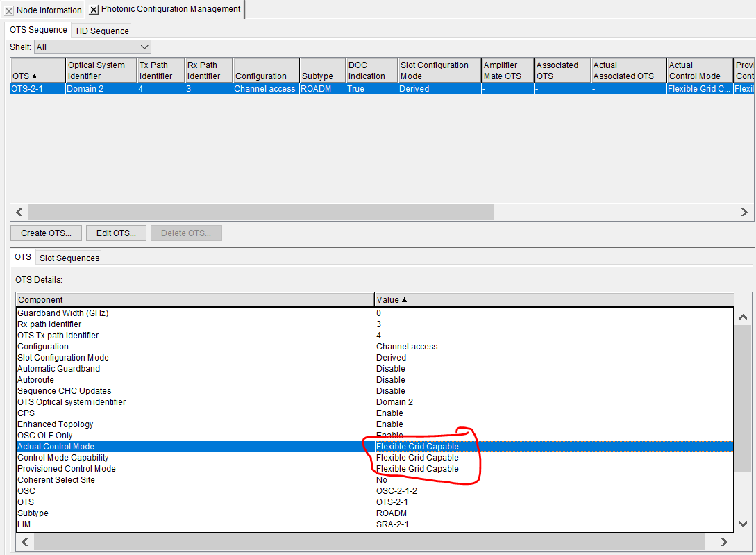
Task: Select the Control Mode Capability row
Action: pos(375,458)
